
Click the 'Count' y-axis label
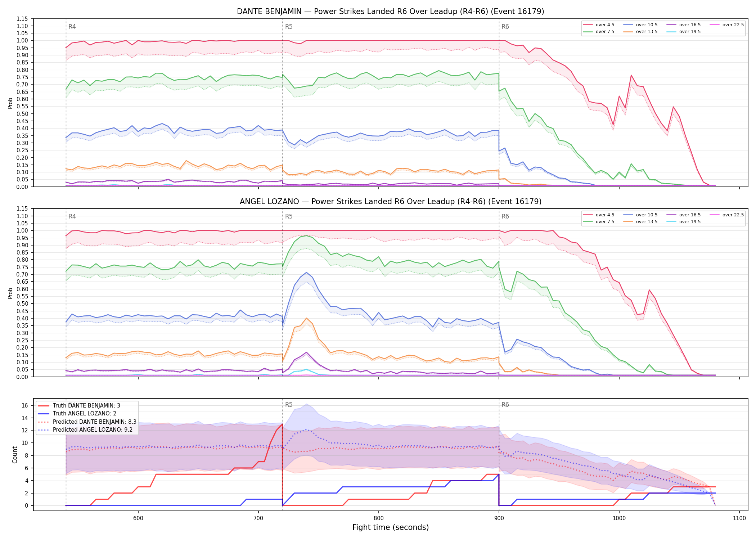15,455
